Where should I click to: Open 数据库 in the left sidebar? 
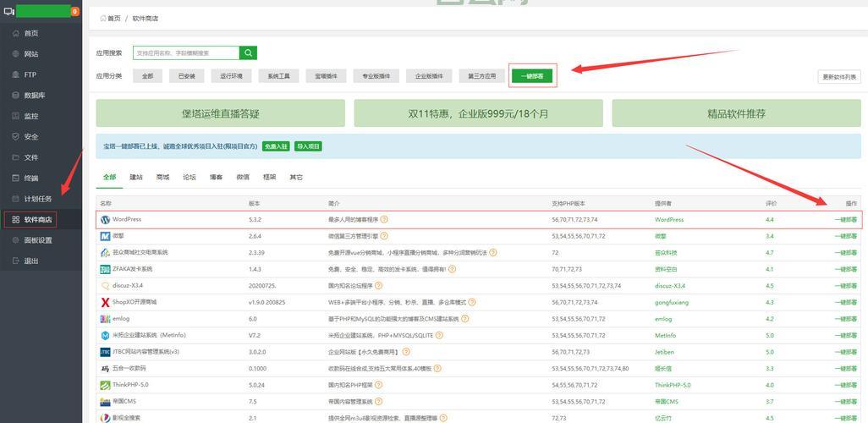34,96
